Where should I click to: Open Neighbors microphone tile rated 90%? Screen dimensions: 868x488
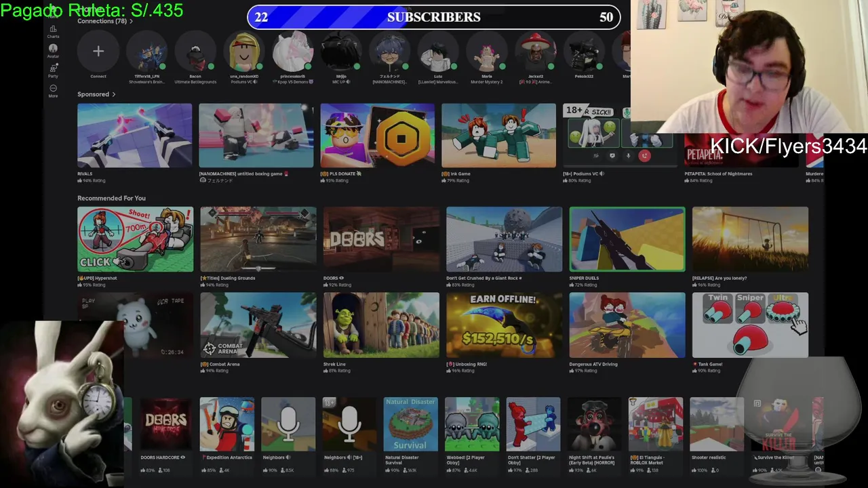click(x=288, y=424)
